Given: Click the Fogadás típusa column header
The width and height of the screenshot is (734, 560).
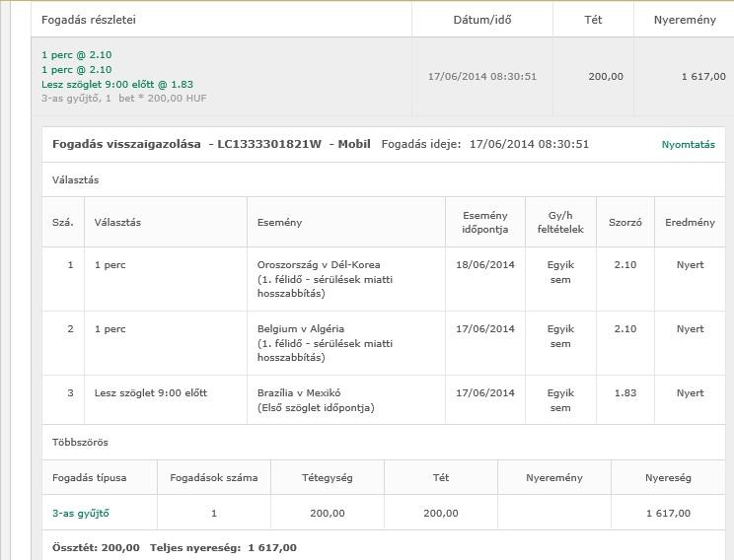Looking at the screenshot, I should coord(90,477).
